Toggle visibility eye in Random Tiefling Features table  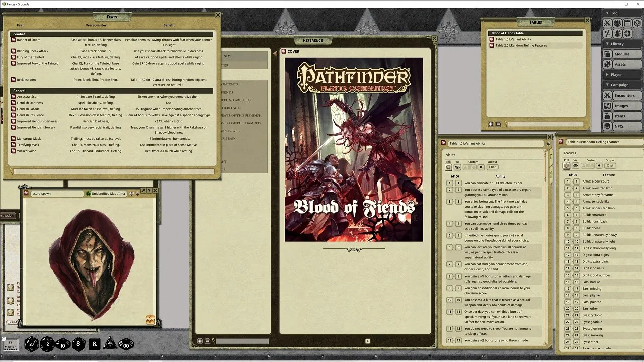tap(575, 166)
